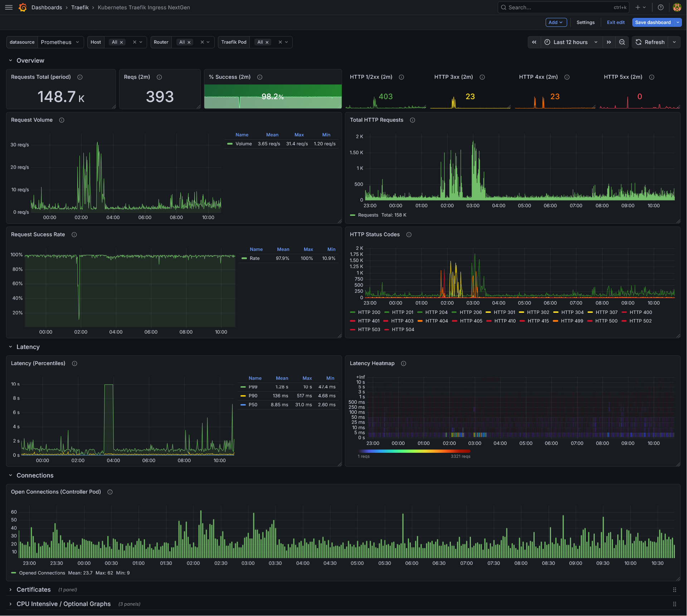Collapse the Latency row
This screenshot has width=687, height=616.
coord(11,347)
